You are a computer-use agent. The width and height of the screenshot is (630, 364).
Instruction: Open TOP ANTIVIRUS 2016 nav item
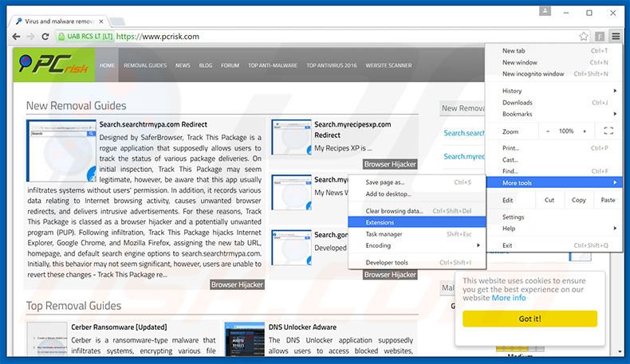(x=332, y=65)
